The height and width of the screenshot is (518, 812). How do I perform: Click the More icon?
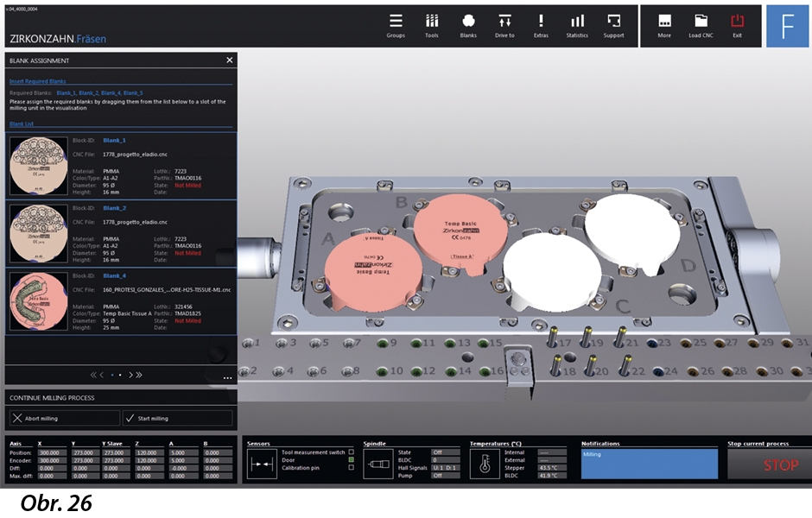[x=664, y=25]
